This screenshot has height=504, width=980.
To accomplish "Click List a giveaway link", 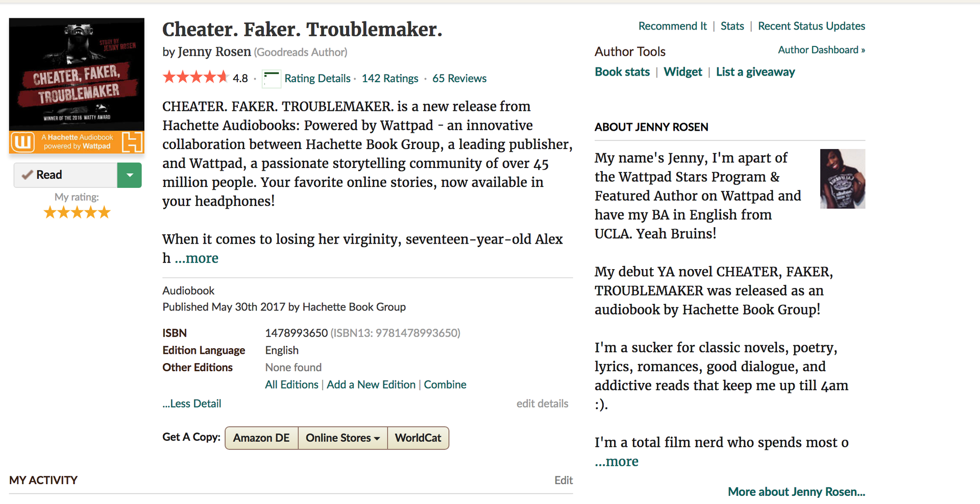I will click(755, 72).
